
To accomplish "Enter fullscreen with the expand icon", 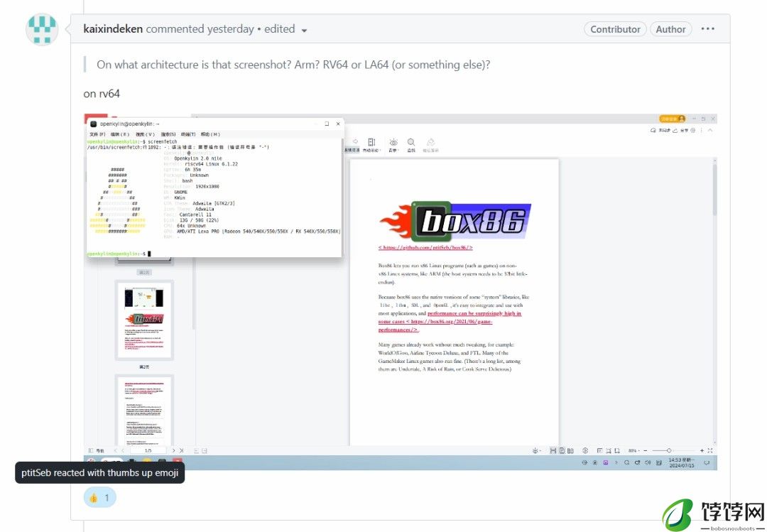I will (710, 450).
